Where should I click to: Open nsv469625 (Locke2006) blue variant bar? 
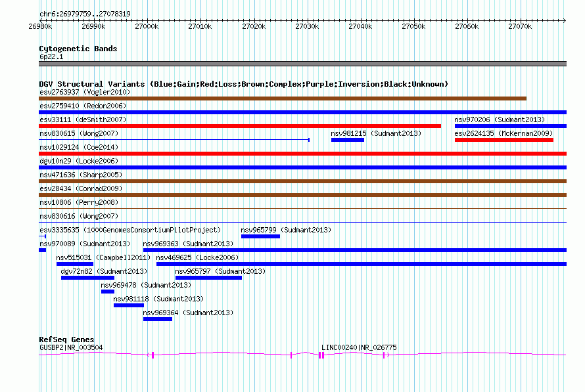(362, 264)
